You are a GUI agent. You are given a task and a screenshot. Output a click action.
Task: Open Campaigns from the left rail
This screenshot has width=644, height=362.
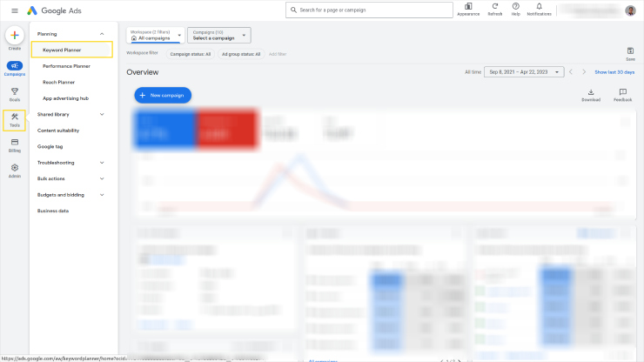(x=15, y=66)
